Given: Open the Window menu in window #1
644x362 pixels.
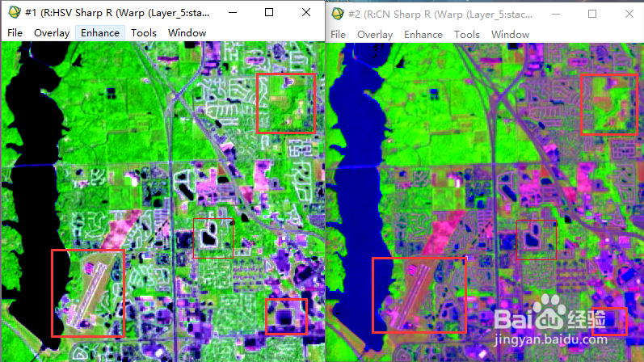Looking at the screenshot, I should [187, 33].
